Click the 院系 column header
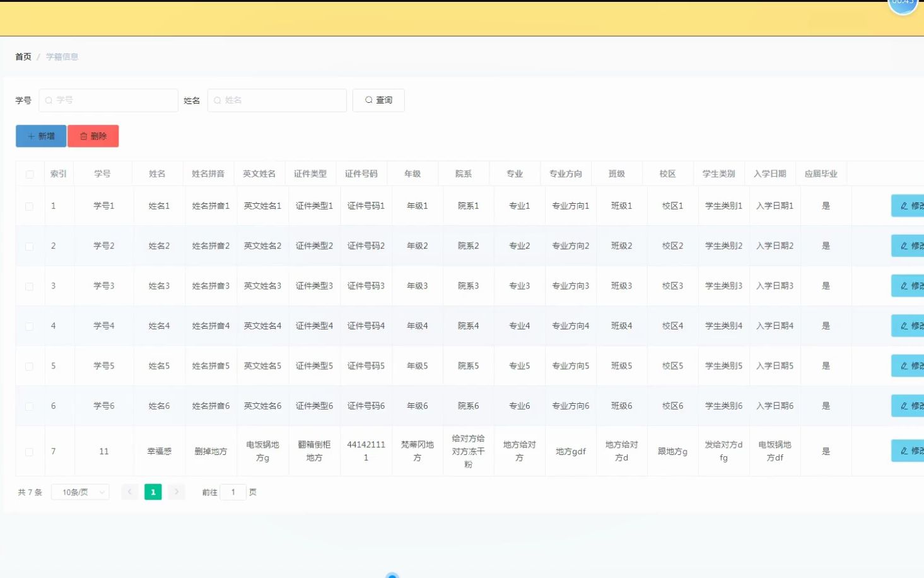The image size is (924, 578). (x=464, y=174)
